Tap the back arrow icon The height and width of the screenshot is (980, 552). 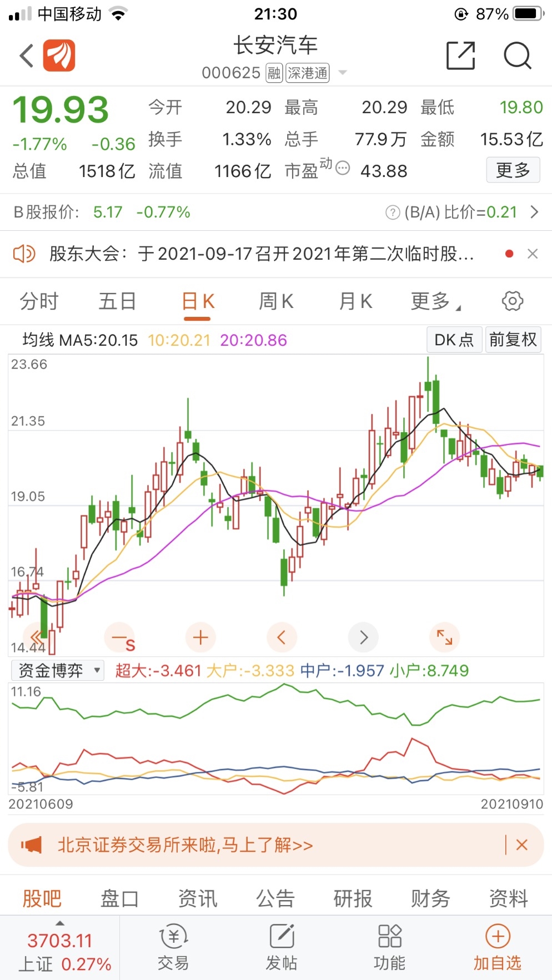(26, 55)
